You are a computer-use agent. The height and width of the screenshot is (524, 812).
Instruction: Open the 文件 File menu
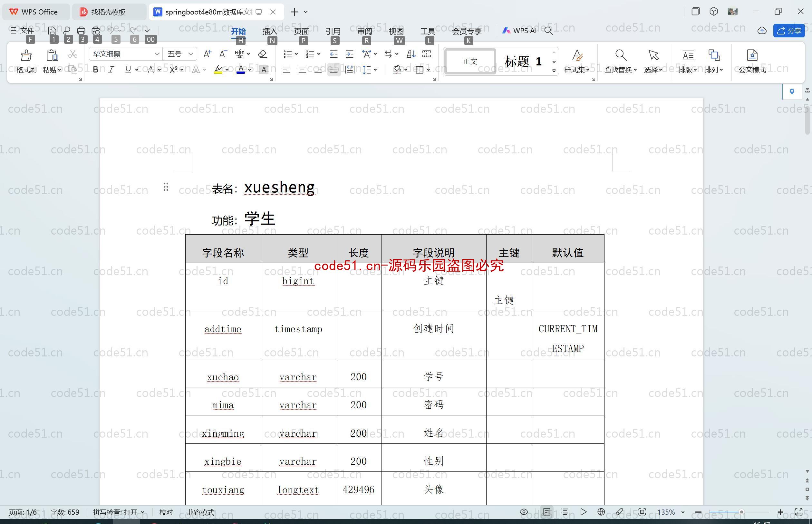point(23,31)
